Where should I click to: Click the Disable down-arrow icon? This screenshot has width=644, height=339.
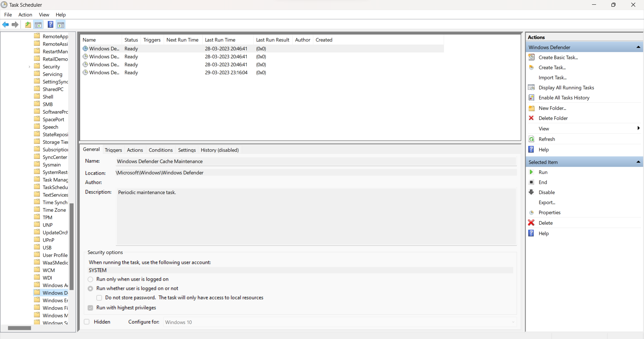pyautogui.click(x=531, y=192)
